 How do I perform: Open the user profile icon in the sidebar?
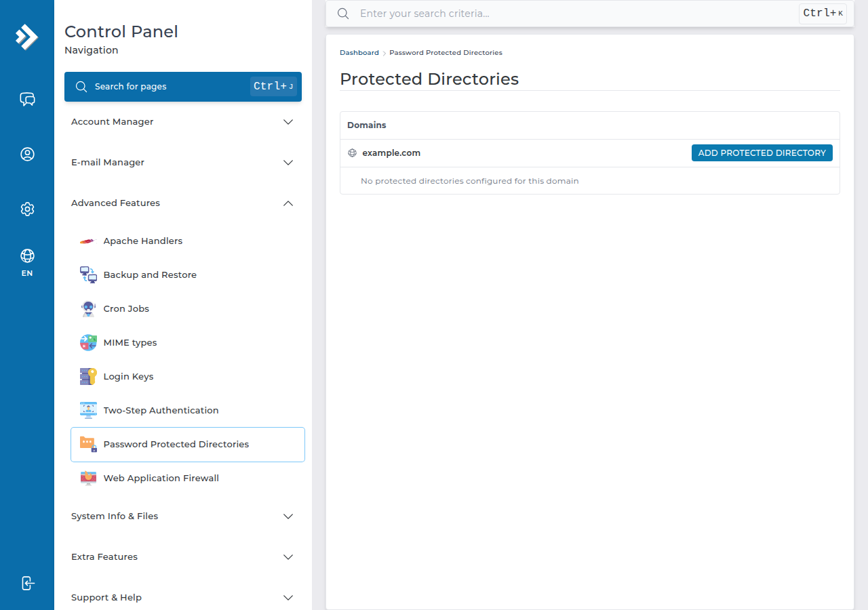point(27,155)
